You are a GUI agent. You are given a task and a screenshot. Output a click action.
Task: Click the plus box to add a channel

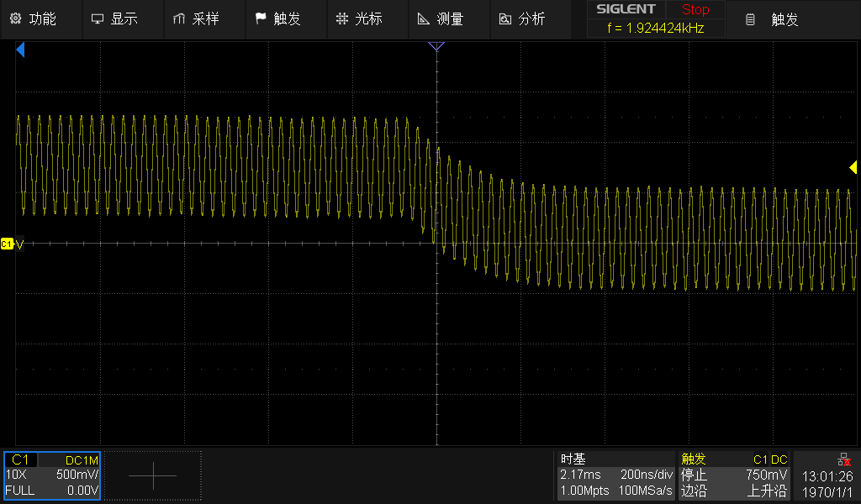pos(153,475)
